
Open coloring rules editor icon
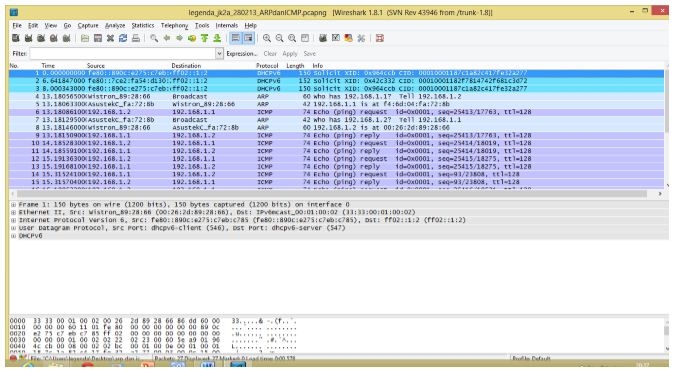(x=348, y=38)
